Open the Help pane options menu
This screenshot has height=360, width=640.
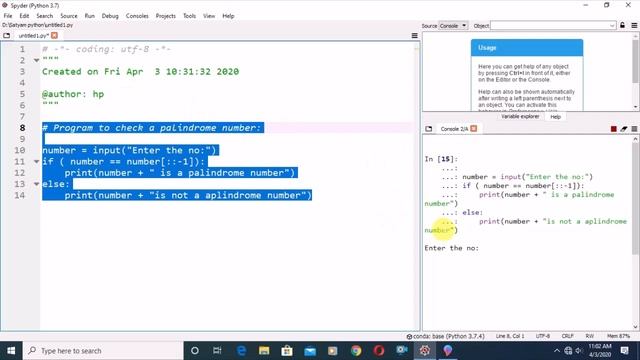pos(634,25)
